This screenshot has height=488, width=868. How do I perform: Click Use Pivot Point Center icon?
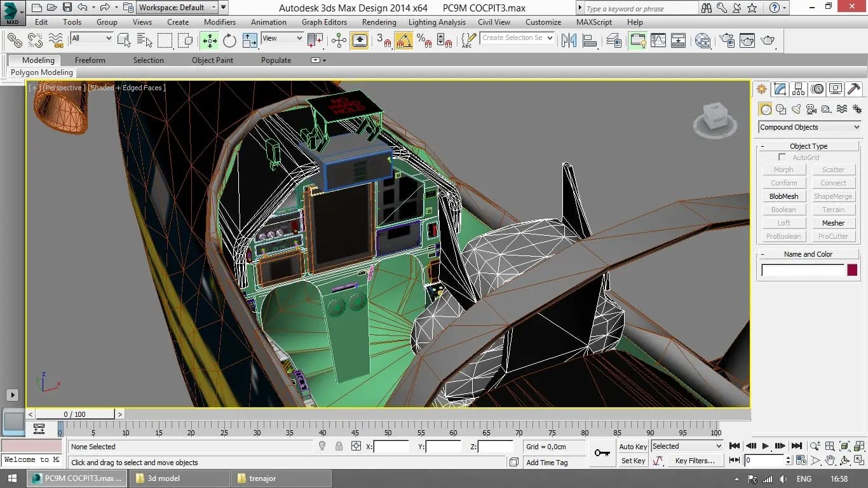(x=315, y=41)
